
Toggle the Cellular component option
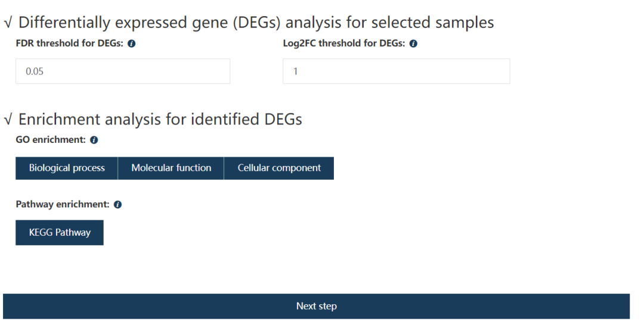pos(279,168)
